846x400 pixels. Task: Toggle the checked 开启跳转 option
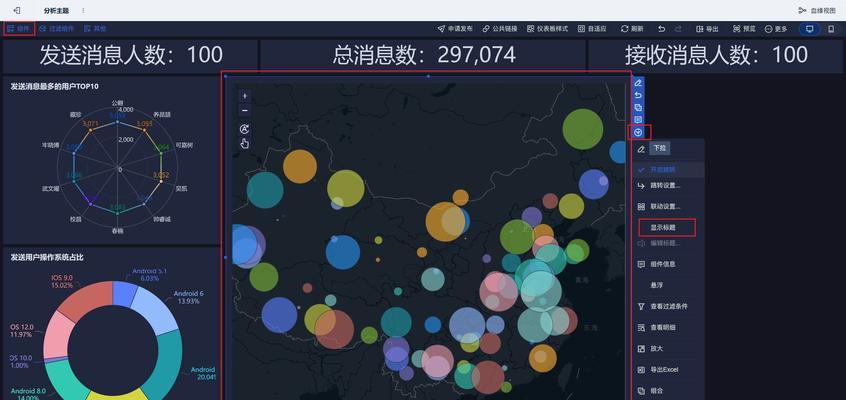coord(668,170)
